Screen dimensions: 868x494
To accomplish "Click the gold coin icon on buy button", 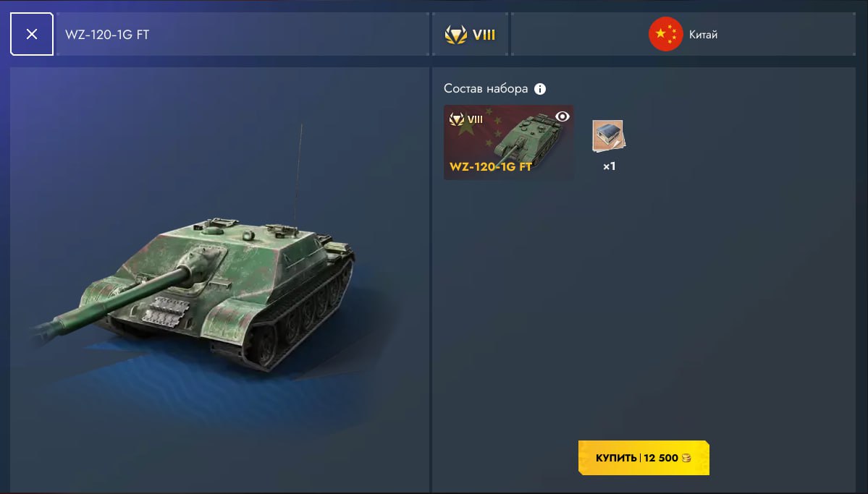I will point(686,458).
